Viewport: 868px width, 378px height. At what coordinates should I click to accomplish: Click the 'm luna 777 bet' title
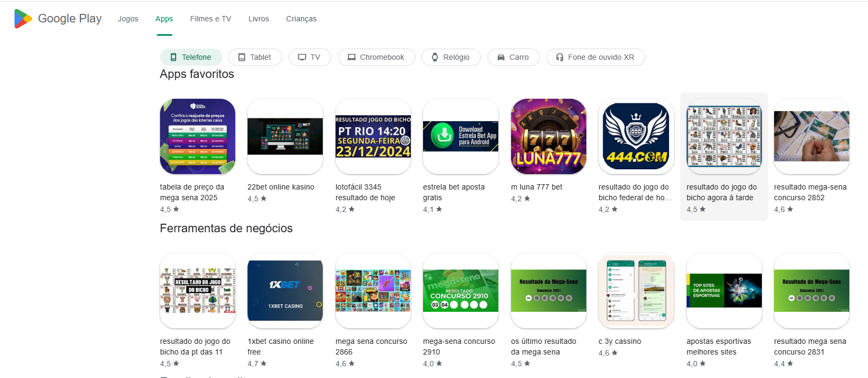pyautogui.click(x=537, y=187)
